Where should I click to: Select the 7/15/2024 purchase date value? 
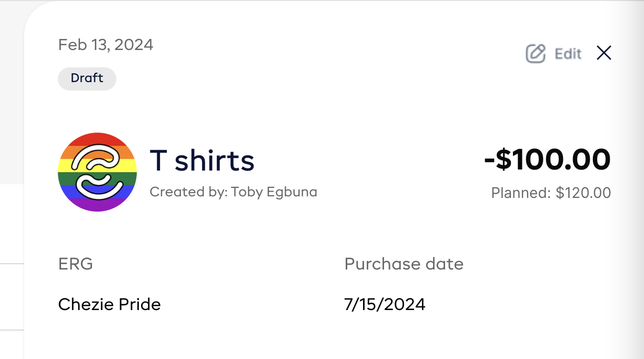coord(385,304)
